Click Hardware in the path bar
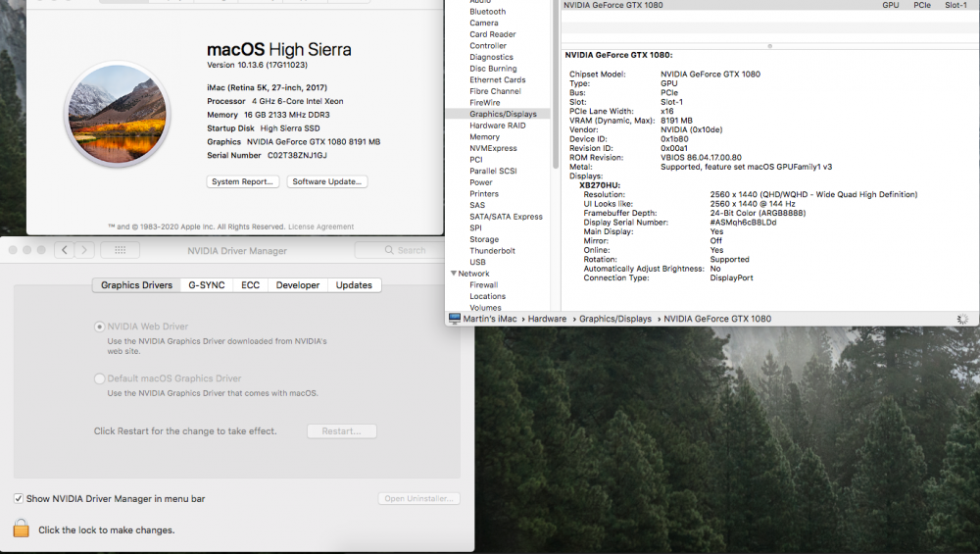Screen dimensions: 980x554 [547, 319]
